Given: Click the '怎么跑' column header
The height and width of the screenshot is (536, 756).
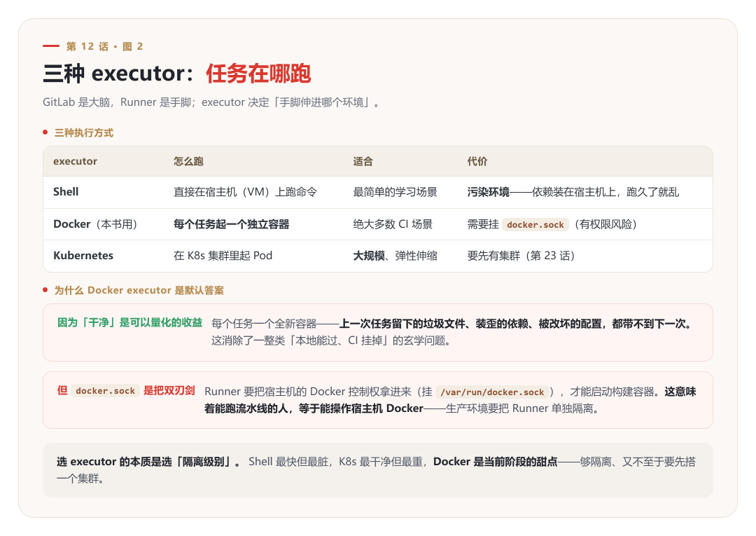Looking at the screenshot, I should click(188, 161).
